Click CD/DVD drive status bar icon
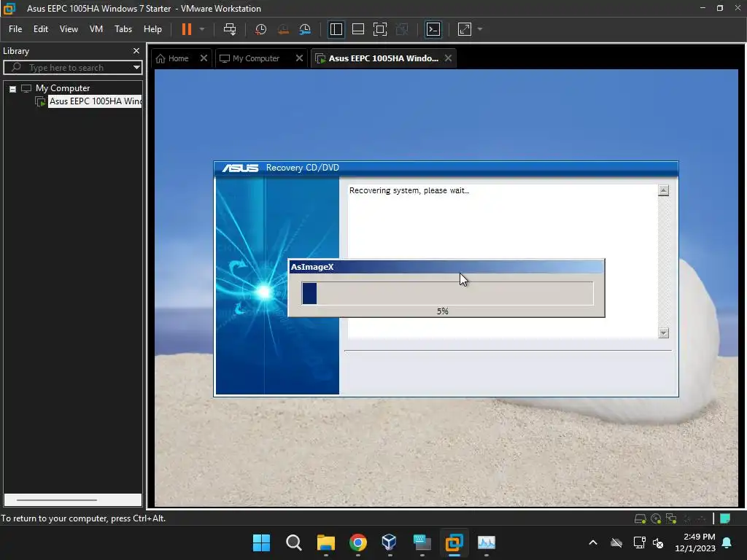This screenshot has width=747, height=560. 656,518
